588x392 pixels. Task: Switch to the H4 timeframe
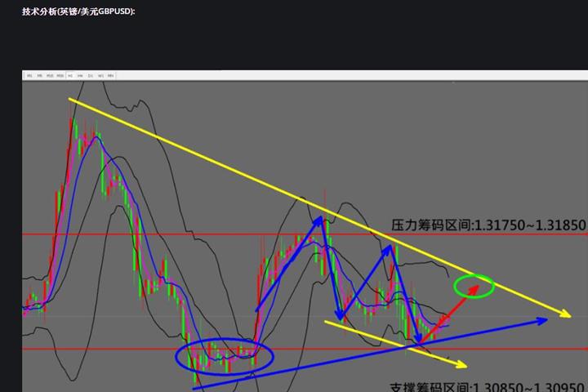(x=80, y=76)
